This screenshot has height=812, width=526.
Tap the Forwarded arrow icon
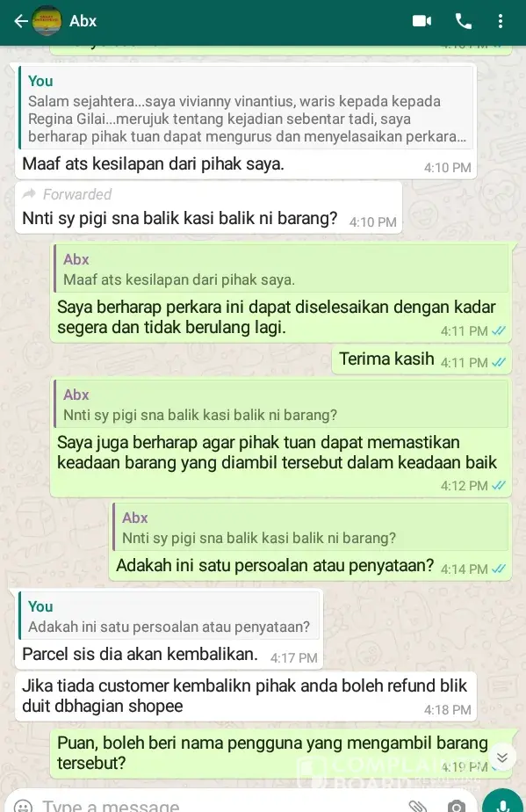tap(30, 193)
